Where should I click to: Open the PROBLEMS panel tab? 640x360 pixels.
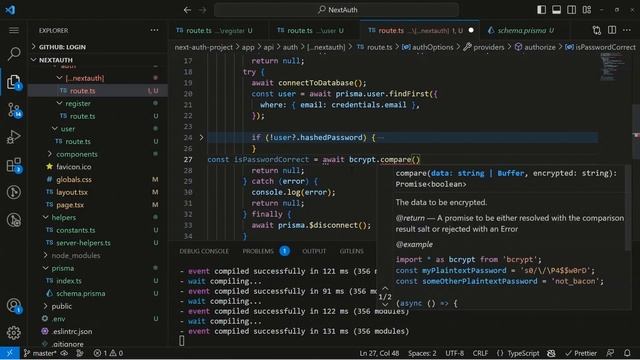tap(258, 251)
